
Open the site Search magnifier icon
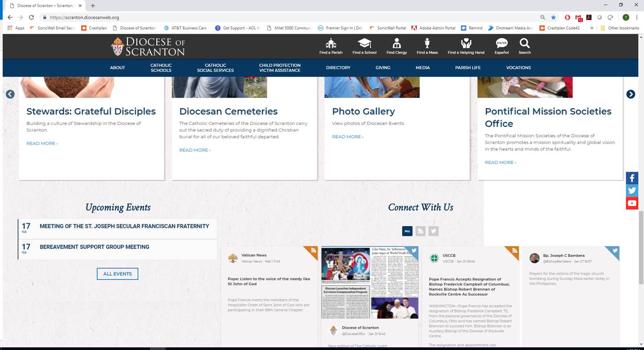(525, 44)
